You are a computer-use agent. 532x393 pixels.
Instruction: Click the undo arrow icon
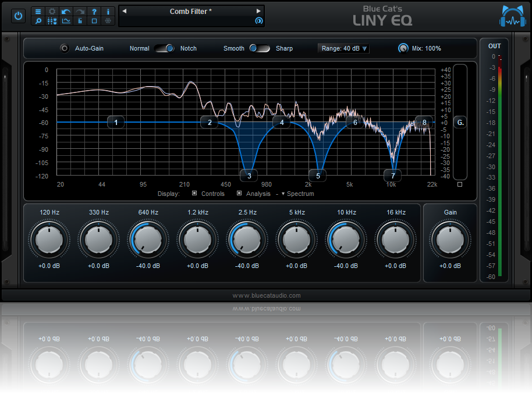[66, 12]
